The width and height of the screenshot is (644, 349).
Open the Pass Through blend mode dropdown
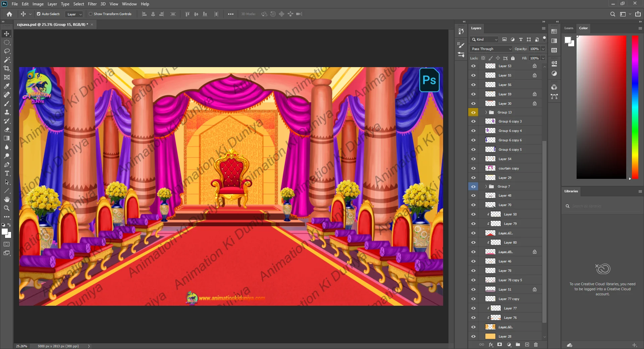[x=491, y=49]
